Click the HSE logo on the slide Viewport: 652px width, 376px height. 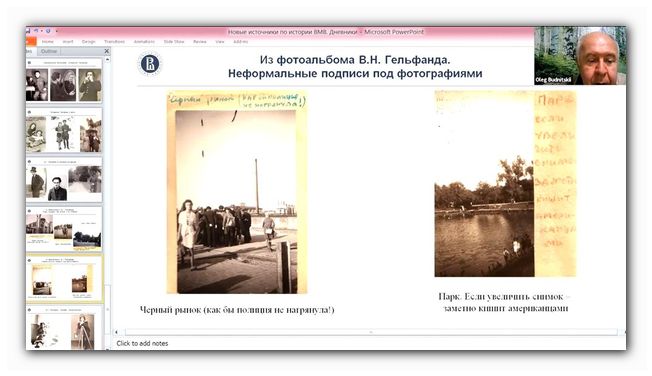[x=150, y=64]
